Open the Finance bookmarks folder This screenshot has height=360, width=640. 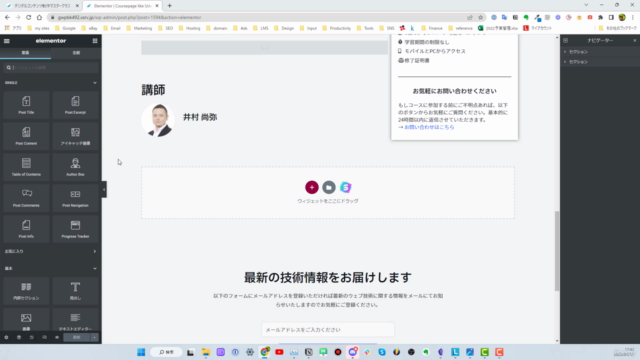[x=432, y=28]
